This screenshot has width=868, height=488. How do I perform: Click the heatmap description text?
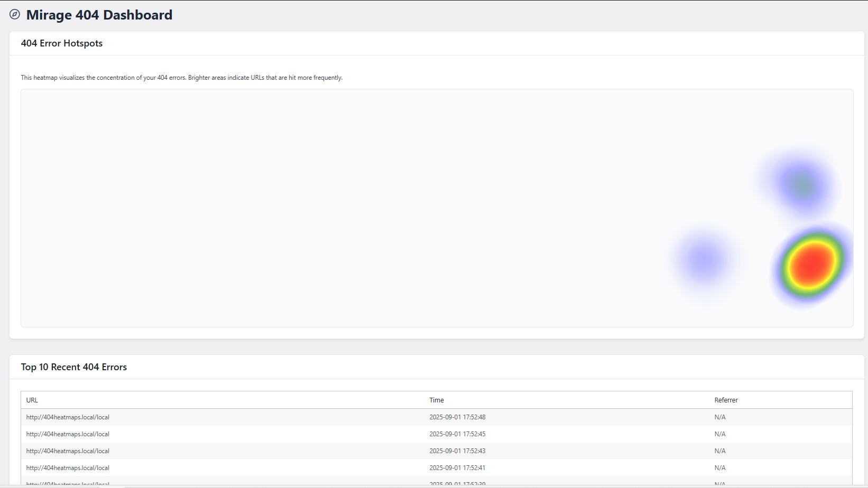click(182, 78)
